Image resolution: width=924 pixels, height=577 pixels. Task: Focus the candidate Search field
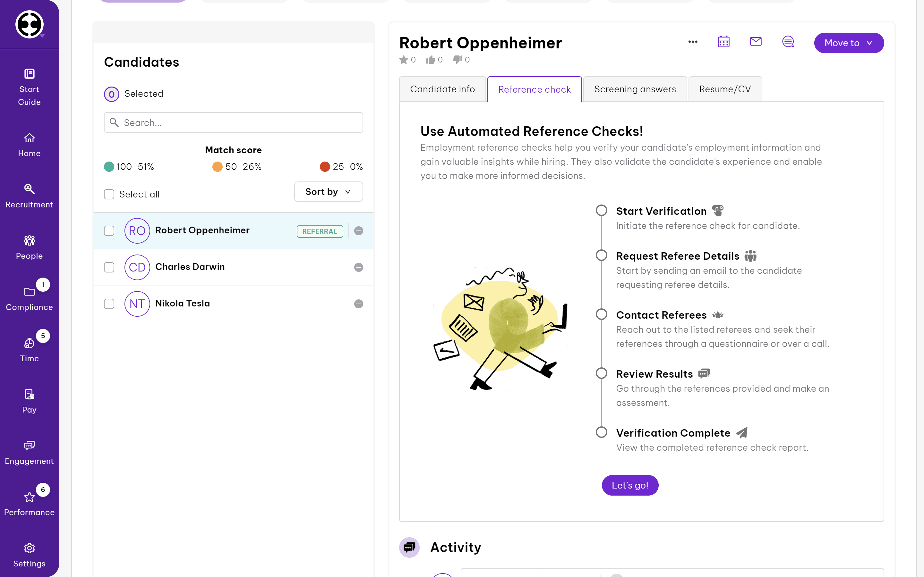233,122
